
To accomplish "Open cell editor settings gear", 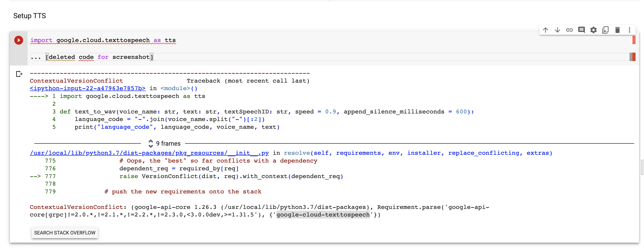I will tap(593, 30).
